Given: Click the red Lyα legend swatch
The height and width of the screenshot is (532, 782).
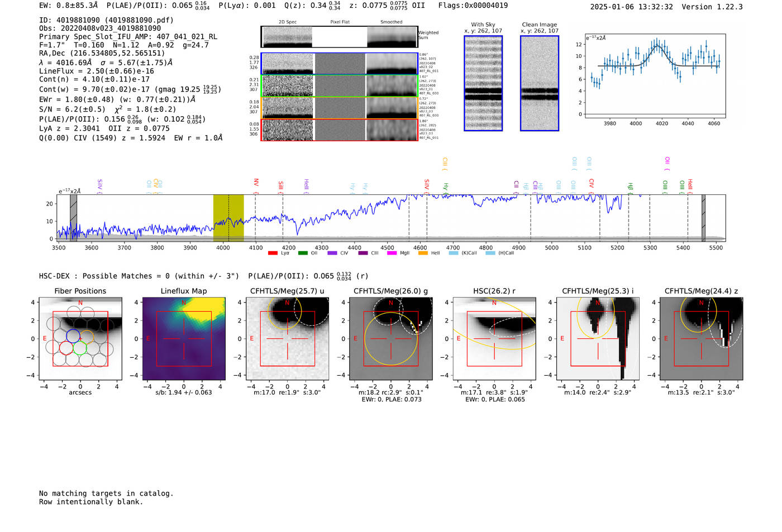Looking at the screenshot, I should click(x=273, y=253).
